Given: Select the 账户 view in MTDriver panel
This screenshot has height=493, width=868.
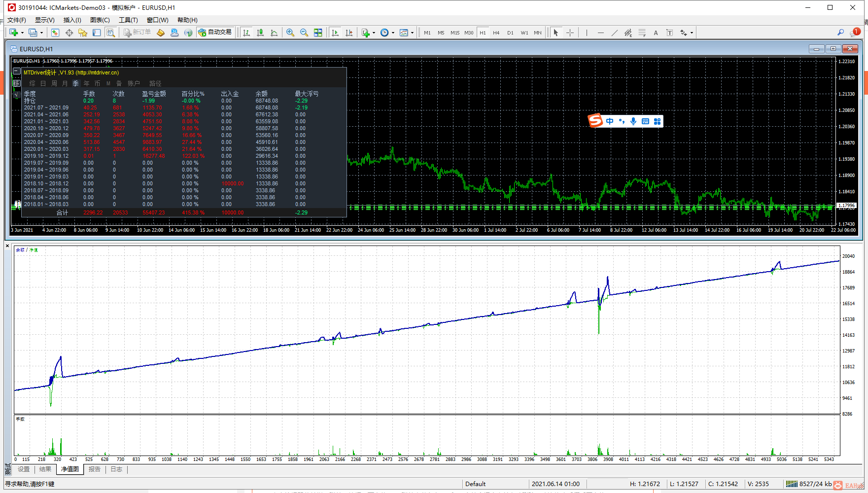Looking at the screenshot, I should (134, 83).
